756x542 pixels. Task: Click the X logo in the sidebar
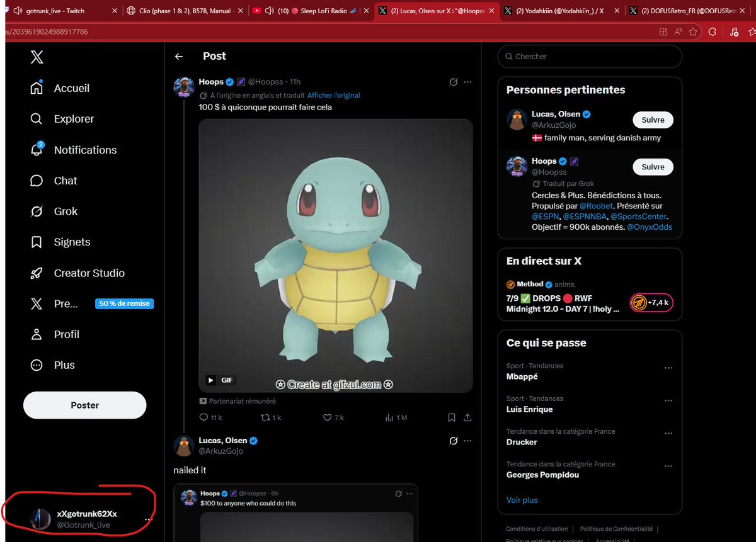(x=37, y=57)
